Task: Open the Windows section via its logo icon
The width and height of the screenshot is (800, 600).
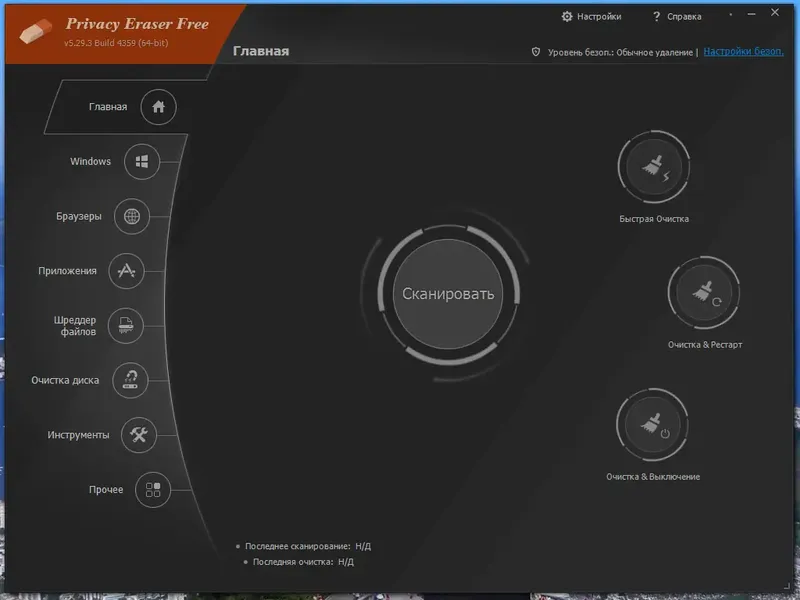Action: pyautogui.click(x=142, y=162)
